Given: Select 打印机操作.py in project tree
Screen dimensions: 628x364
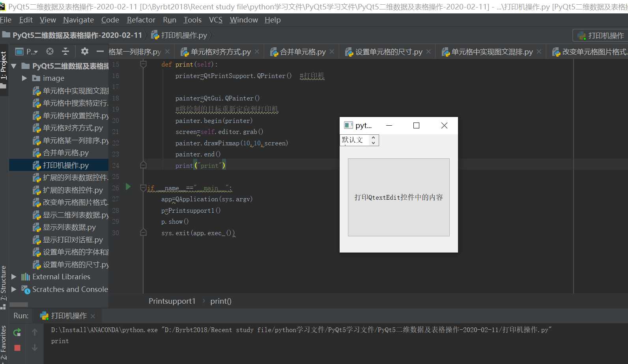Looking at the screenshot, I should tap(58, 165).
